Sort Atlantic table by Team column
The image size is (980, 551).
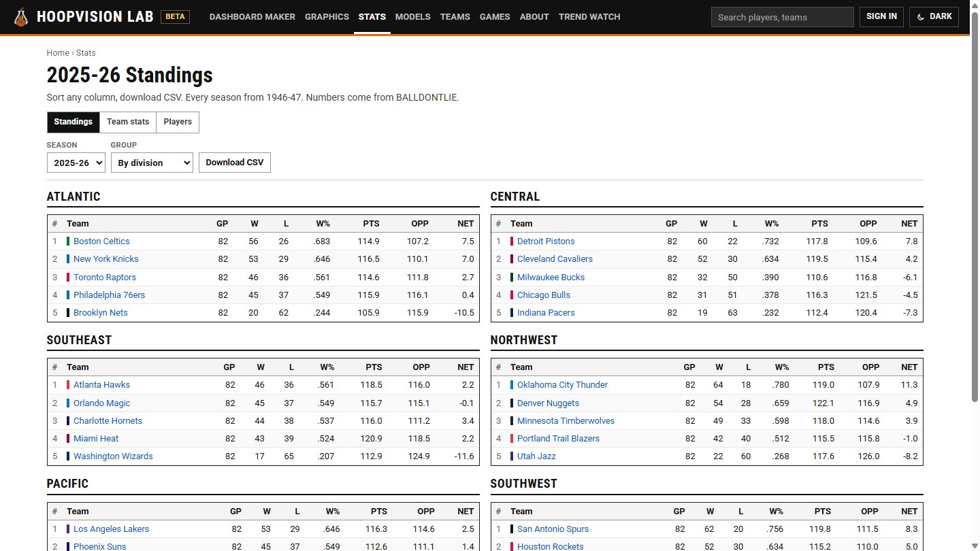point(78,224)
